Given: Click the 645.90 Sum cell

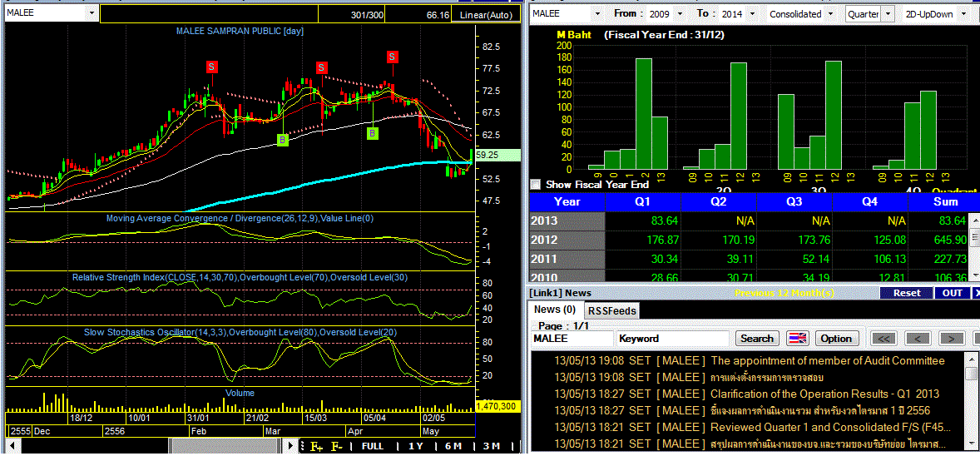Looking at the screenshot, I should coord(938,240).
